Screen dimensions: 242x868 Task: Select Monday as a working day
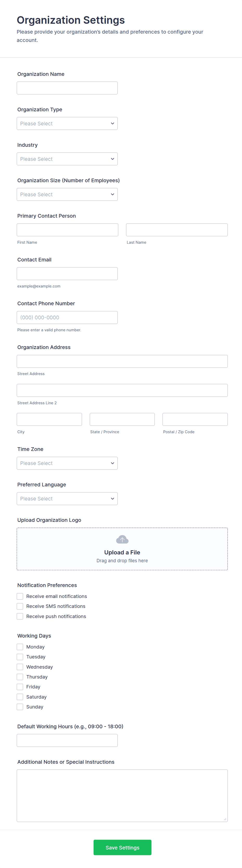pyautogui.click(x=20, y=647)
